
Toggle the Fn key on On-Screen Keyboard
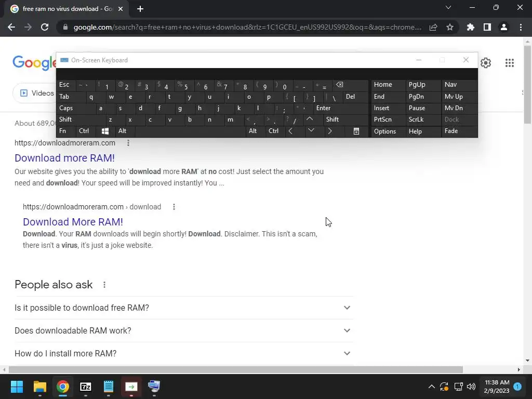click(x=66, y=131)
